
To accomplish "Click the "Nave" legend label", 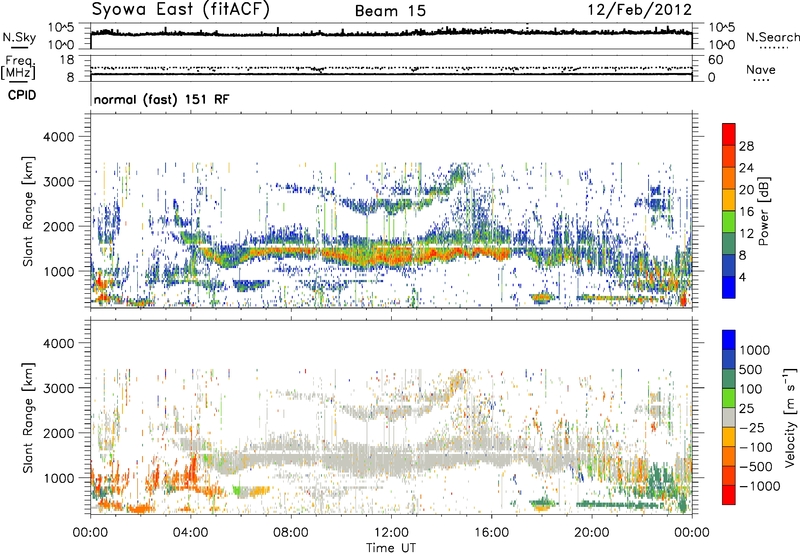I will tap(760, 69).
